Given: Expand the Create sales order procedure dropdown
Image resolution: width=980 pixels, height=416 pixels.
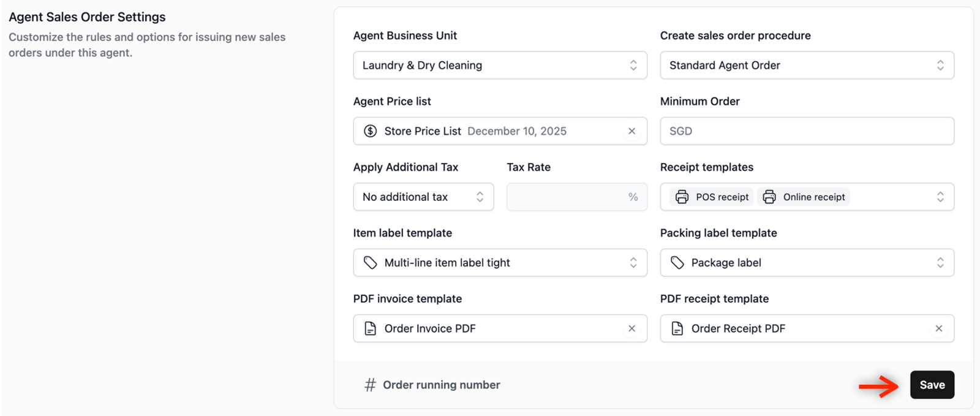Looking at the screenshot, I should pyautogui.click(x=807, y=66).
